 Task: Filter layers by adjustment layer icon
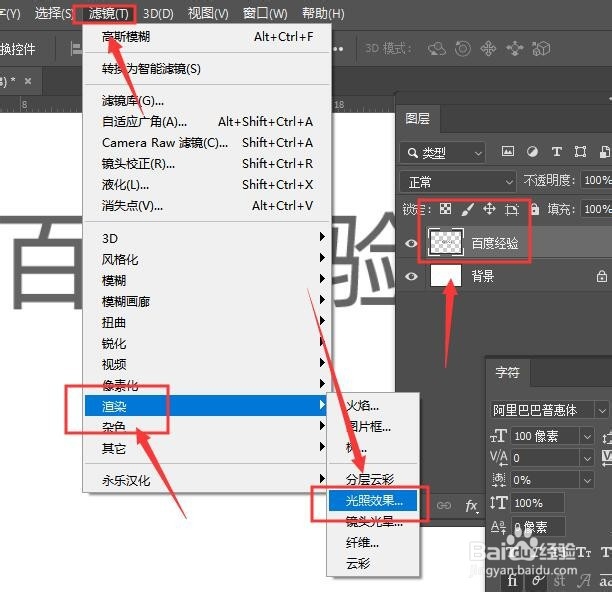(x=532, y=151)
